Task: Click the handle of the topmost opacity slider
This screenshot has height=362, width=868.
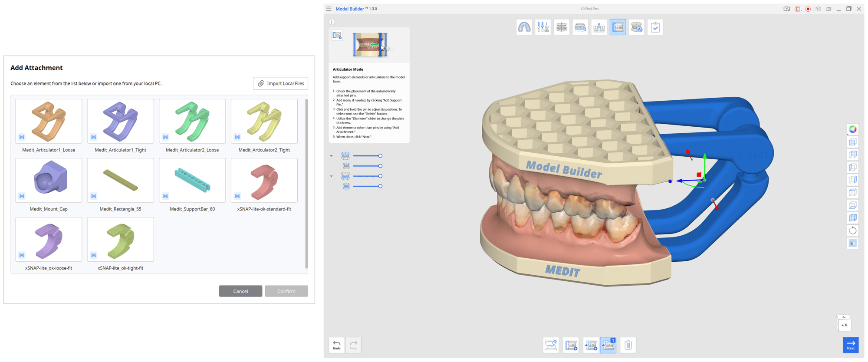Action: pyautogui.click(x=380, y=156)
